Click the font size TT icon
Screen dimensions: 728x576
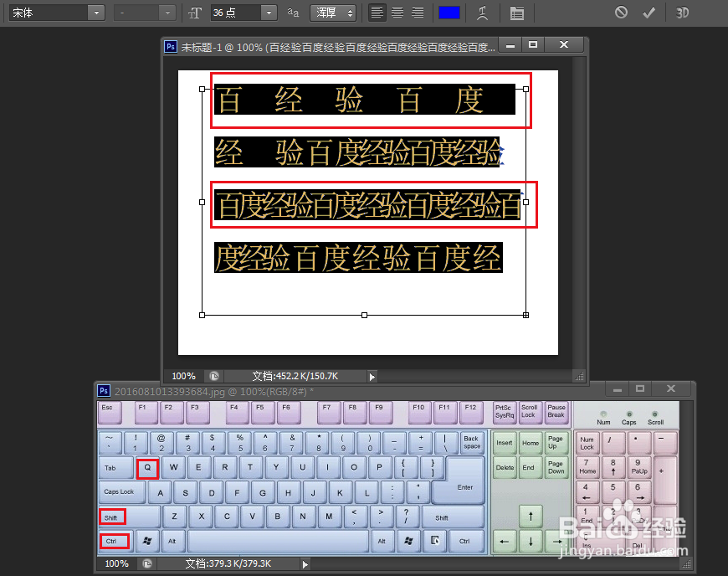(x=195, y=13)
